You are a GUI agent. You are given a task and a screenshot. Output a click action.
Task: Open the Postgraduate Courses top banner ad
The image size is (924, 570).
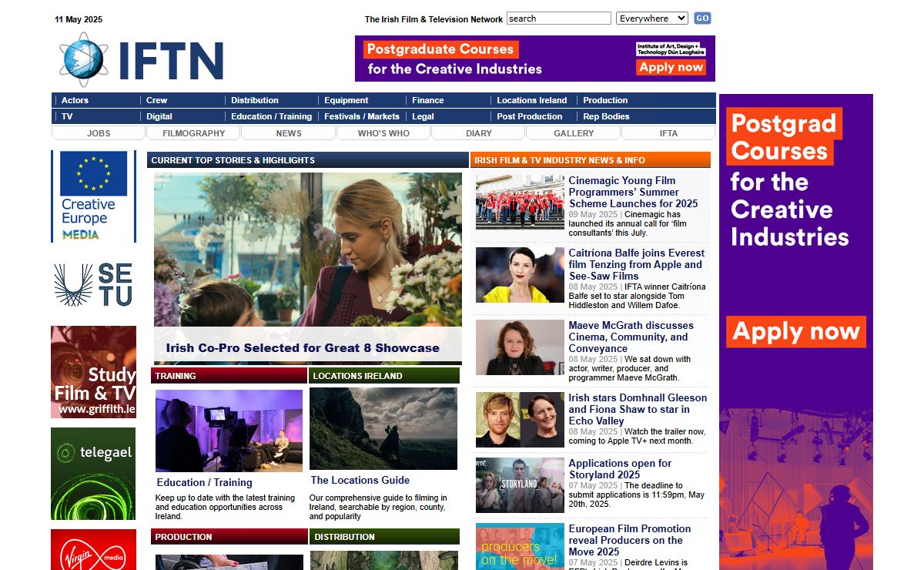point(535,59)
